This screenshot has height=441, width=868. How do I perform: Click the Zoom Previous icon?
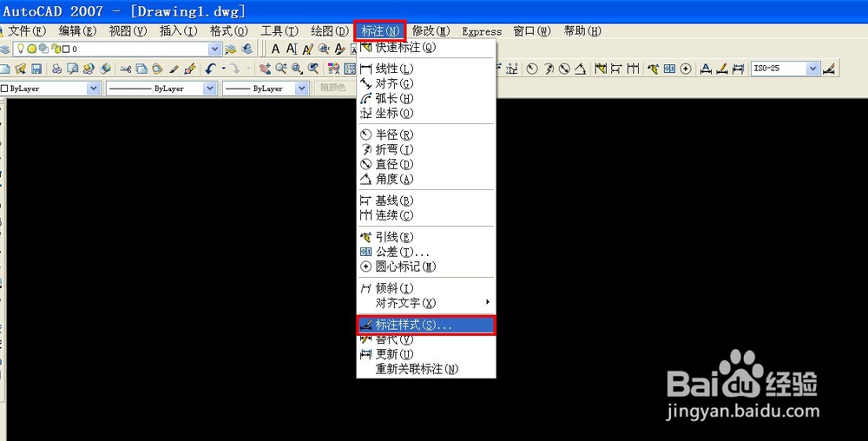click(313, 69)
